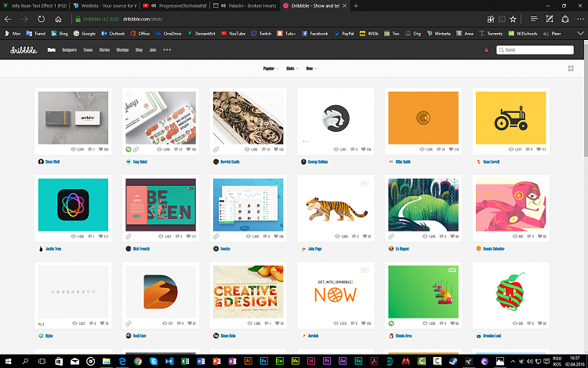The height and width of the screenshot is (368, 588).
Task: Open the YouTube bookmark in favorites bar
Action: coord(233,34)
